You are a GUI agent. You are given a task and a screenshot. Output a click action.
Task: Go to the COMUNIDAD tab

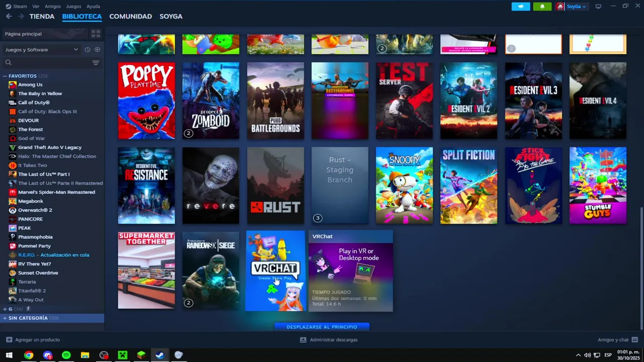(130, 16)
